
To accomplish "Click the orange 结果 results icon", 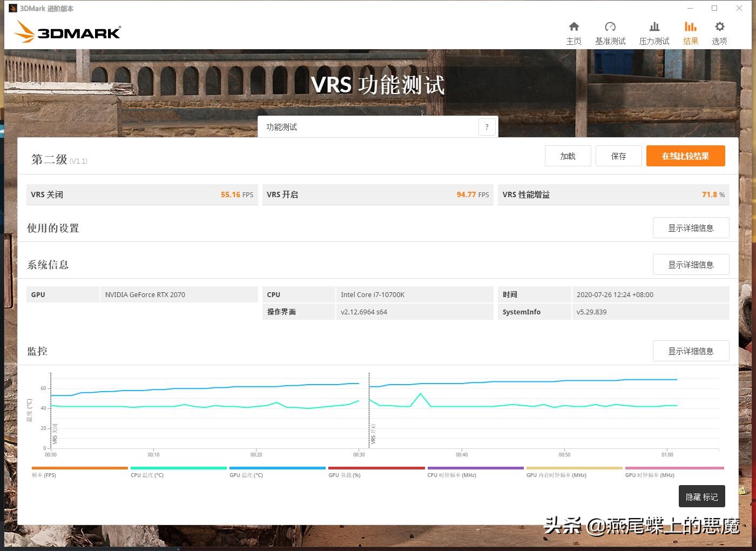I will (x=691, y=31).
